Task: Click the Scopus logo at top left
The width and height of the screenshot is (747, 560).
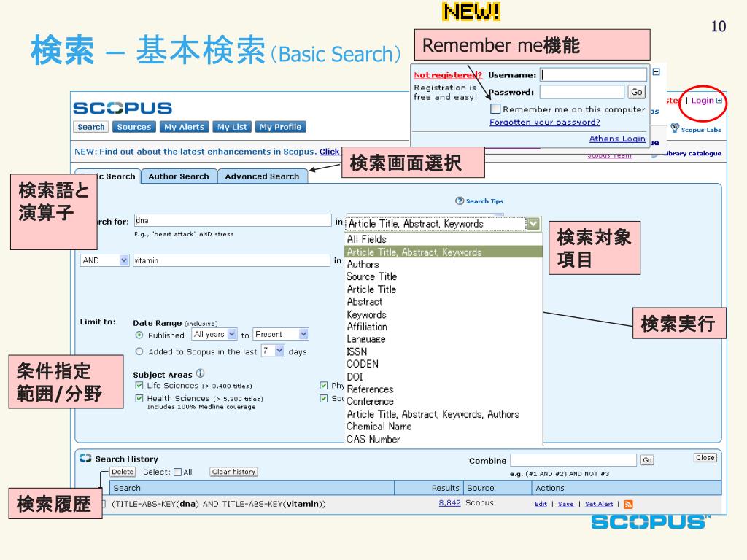Action: [123, 108]
